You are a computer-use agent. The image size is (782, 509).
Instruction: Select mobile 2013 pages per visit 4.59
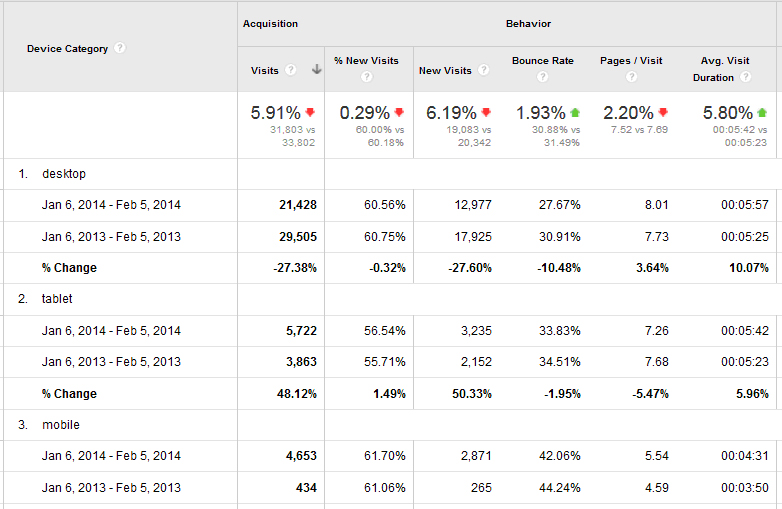pos(656,488)
